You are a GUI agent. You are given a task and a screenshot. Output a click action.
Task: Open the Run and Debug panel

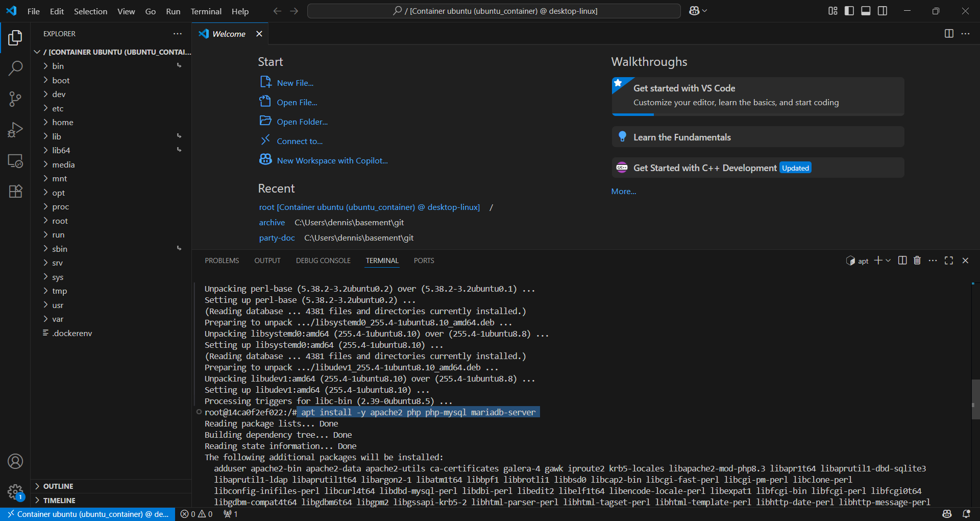[x=15, y=130]
